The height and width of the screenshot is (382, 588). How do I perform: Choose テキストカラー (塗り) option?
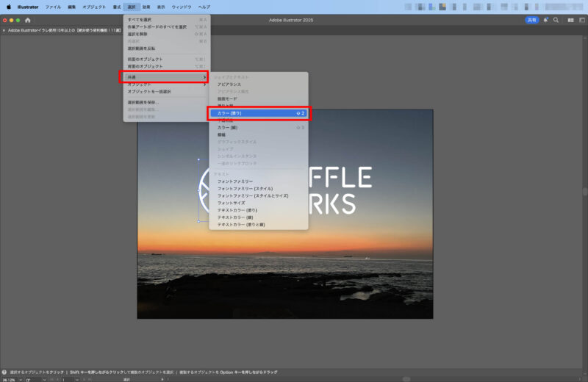pos(237,210)
